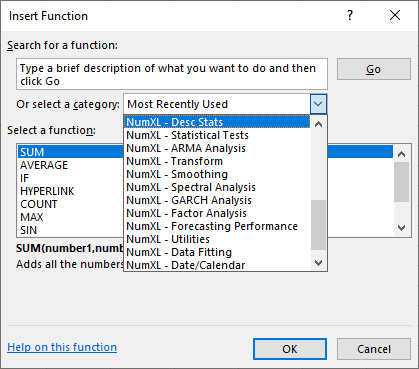Select IF in the function list

coord(71,178)
